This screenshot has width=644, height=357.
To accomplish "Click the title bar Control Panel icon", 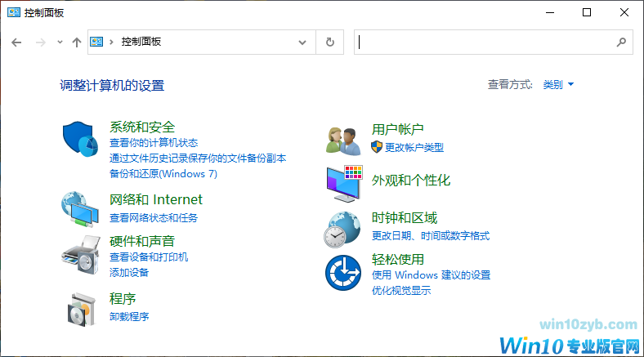I will coord(14,12).
